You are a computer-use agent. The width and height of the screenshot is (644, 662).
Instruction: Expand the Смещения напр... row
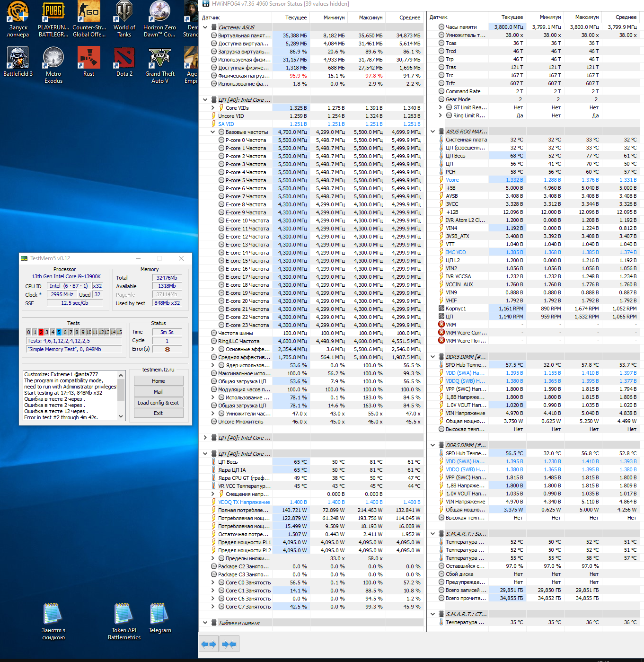(212, 494)
